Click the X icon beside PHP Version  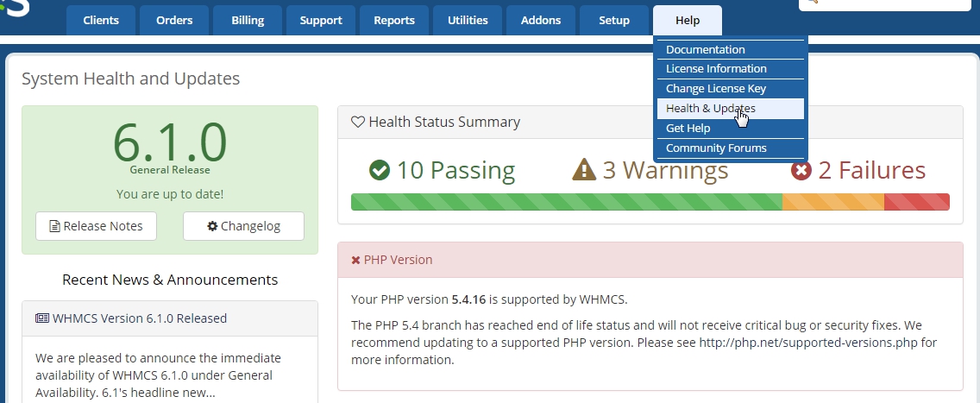tap(355, 260)
